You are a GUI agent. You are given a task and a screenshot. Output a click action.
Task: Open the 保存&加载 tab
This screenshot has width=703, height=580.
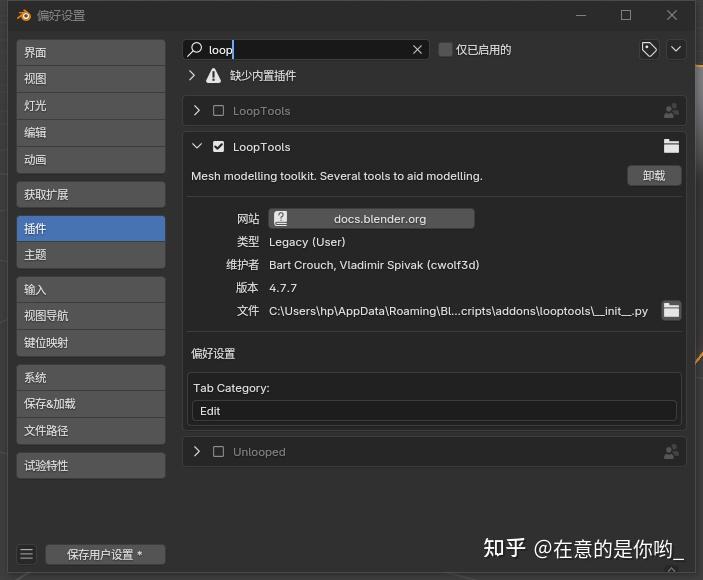(91, 404)
